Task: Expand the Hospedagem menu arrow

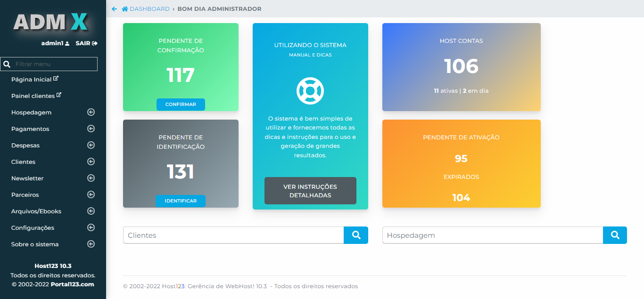Action: (91, 113)
